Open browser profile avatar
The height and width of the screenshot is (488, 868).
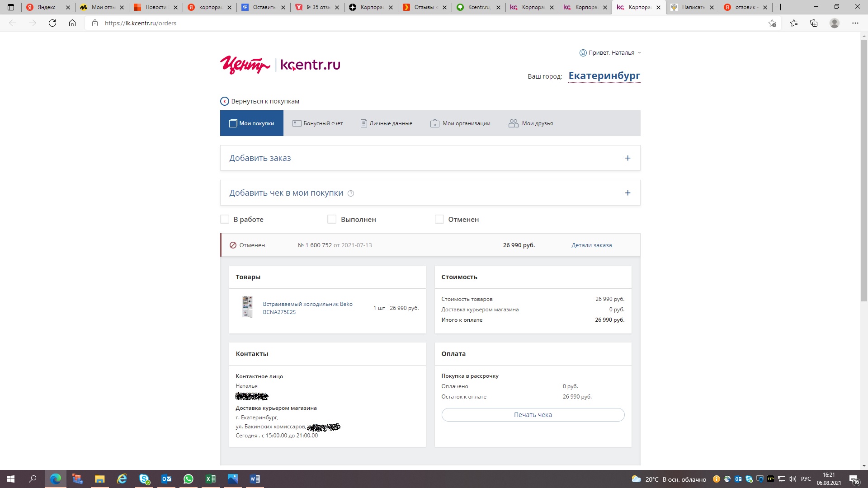[835, 23]
